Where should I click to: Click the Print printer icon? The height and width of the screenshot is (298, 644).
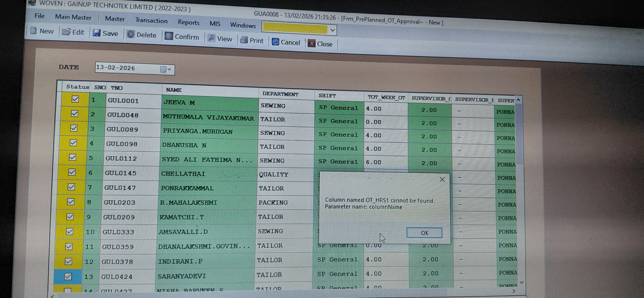(x=244, y=40)
